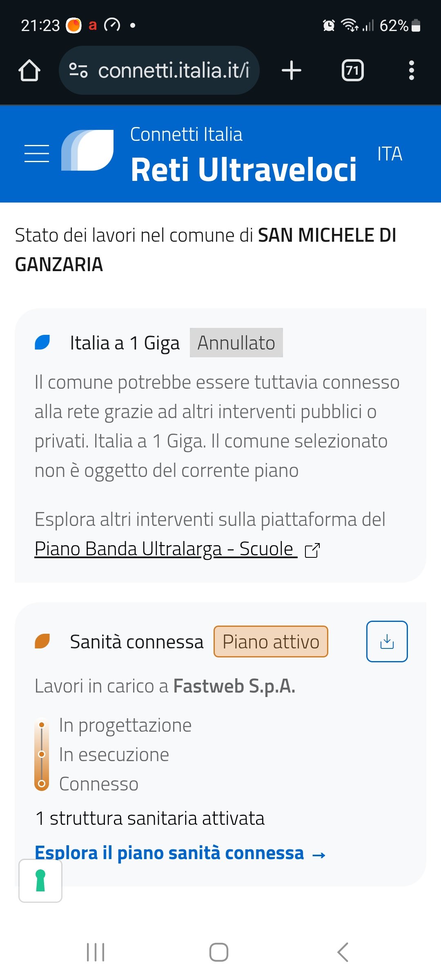View site info icon in address bar
The image size is (441, 980).
(78, 70)
